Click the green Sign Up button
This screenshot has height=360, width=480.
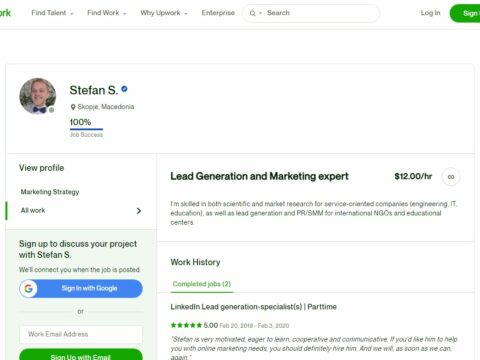coord(465,13)
